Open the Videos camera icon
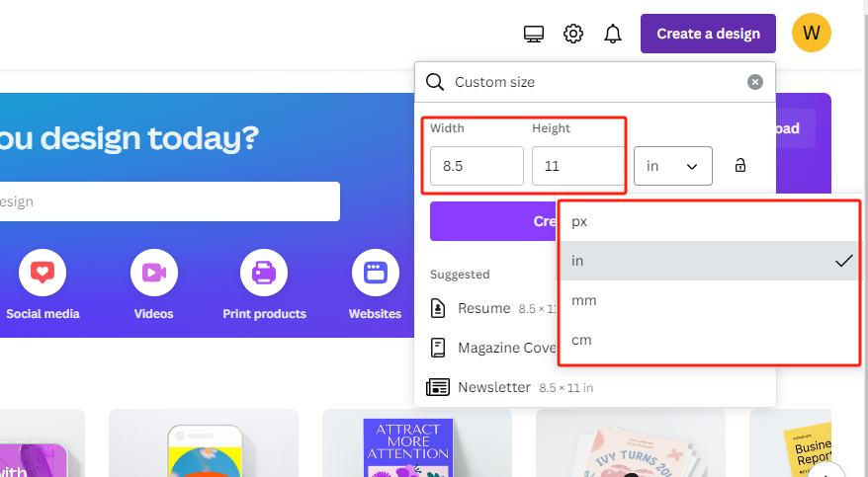Viewport: 868px width, 477px height. [154, 273]
